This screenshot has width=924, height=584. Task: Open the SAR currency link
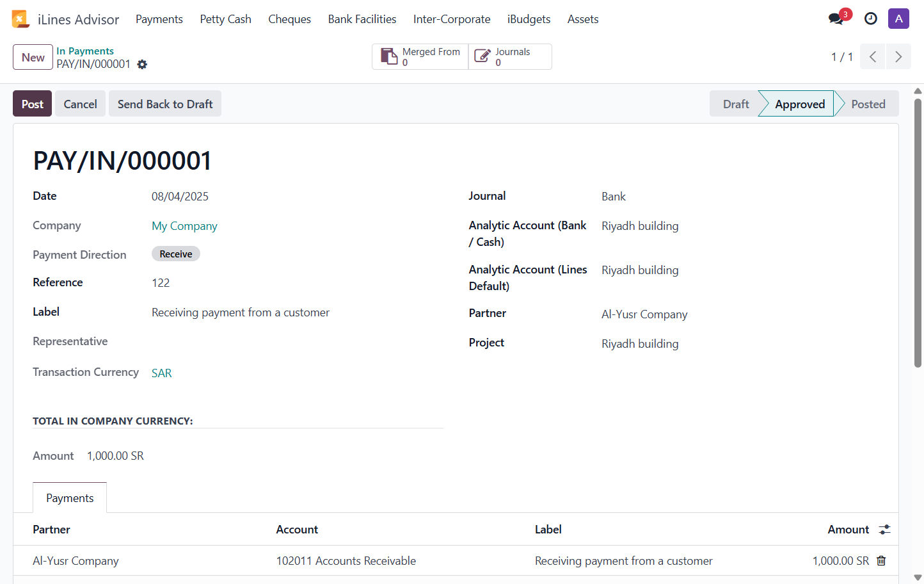[161, 373]
